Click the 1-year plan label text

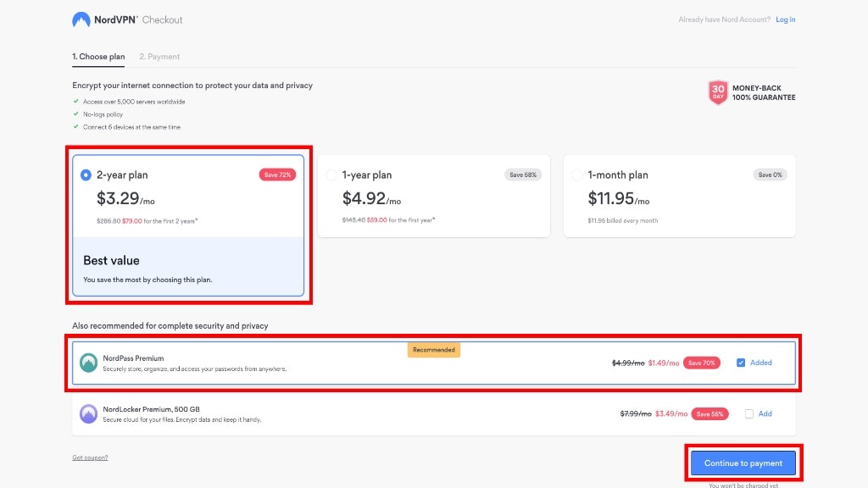coord(367,175)
